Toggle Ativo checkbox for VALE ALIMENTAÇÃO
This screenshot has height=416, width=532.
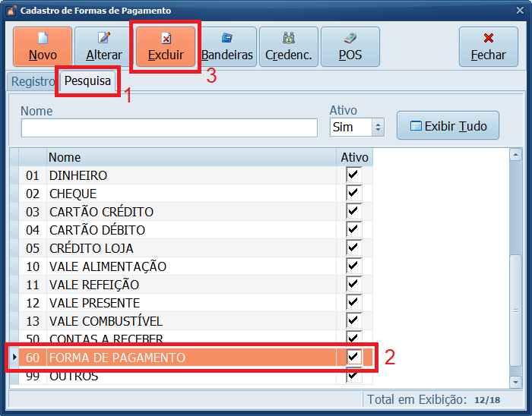coord(353,266)
